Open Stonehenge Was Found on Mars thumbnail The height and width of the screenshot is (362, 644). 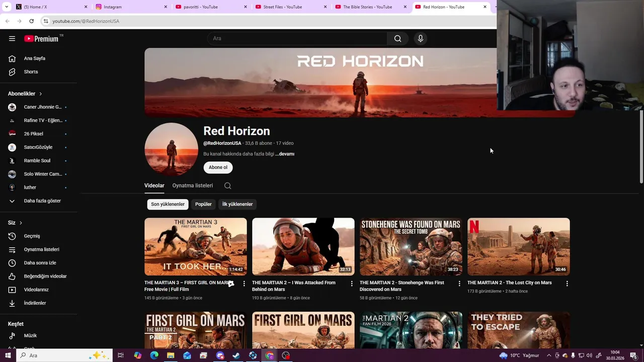[x=411, y=246]
